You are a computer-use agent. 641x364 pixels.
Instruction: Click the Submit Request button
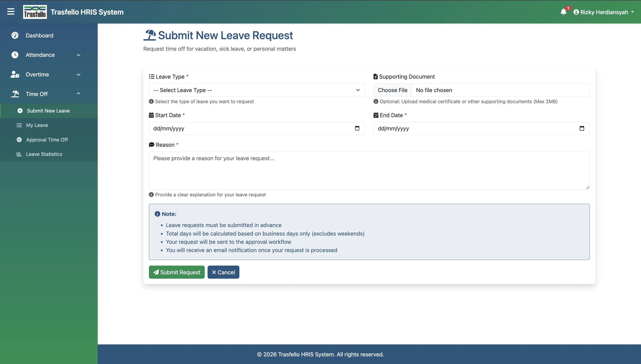point(177,272)
